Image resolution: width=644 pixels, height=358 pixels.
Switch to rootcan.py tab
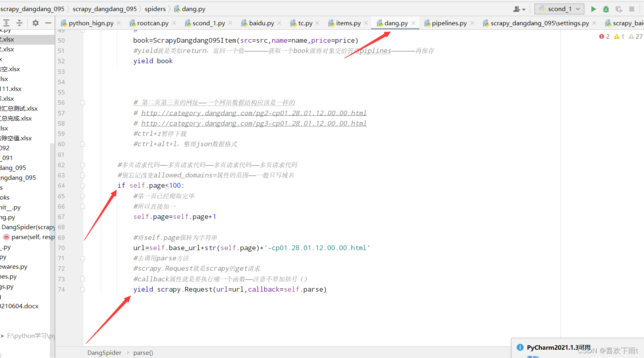(x=152, y=23)
